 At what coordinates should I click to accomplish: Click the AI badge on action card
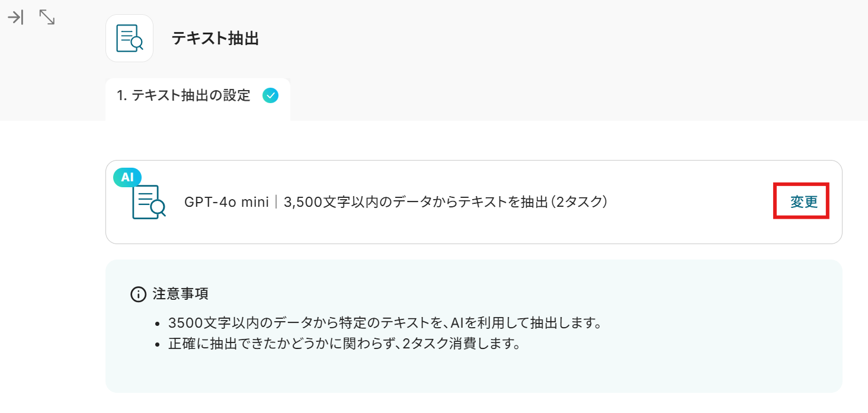[x=127, y=177]
